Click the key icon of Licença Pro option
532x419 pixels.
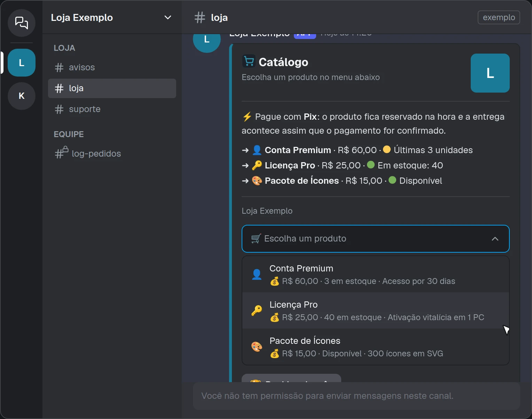tap(257, 310)
